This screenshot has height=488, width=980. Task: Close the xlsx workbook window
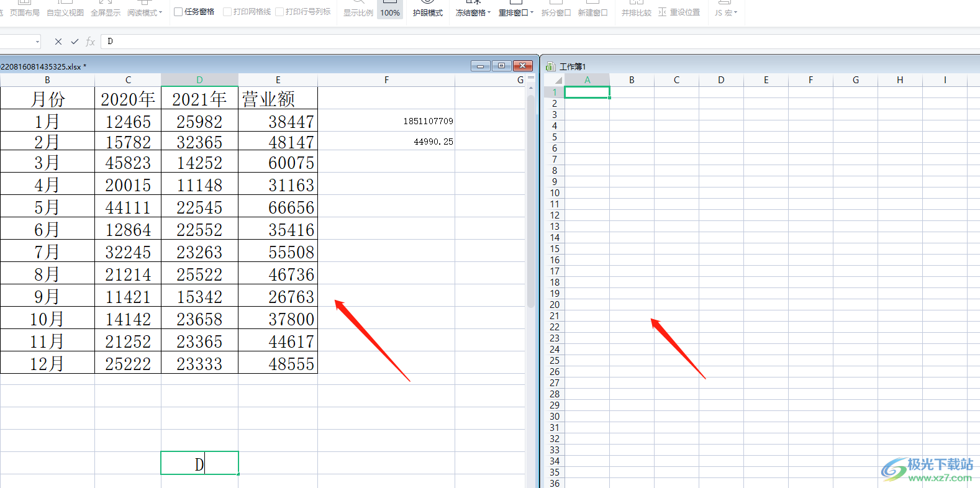[523, 66]
